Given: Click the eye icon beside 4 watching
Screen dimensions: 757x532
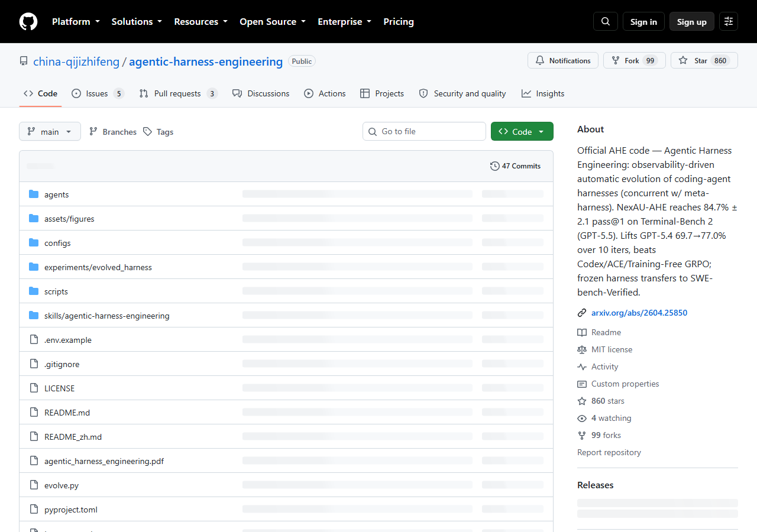Looking at the screenshot, I should 582,419.
